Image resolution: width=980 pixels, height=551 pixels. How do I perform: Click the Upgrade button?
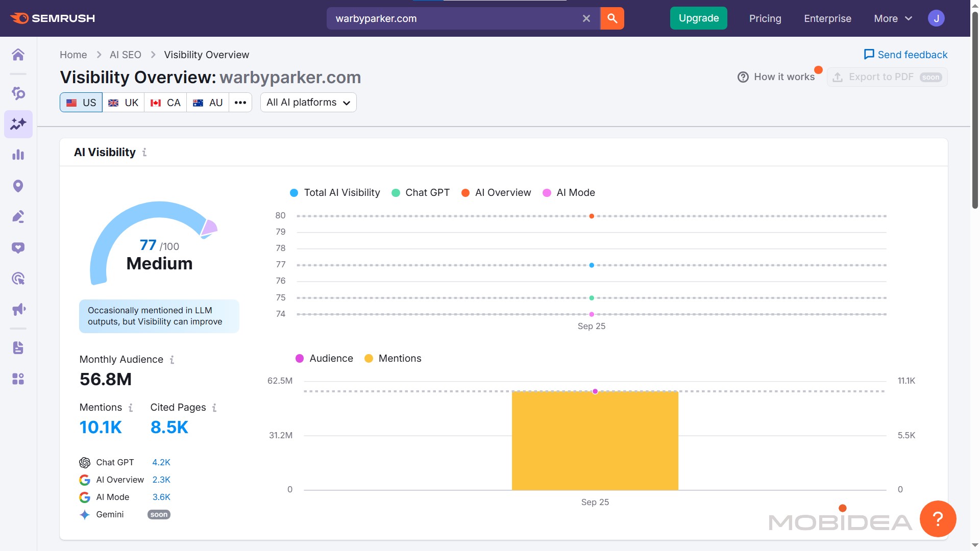pyautogui.click(x=698, y=18)
